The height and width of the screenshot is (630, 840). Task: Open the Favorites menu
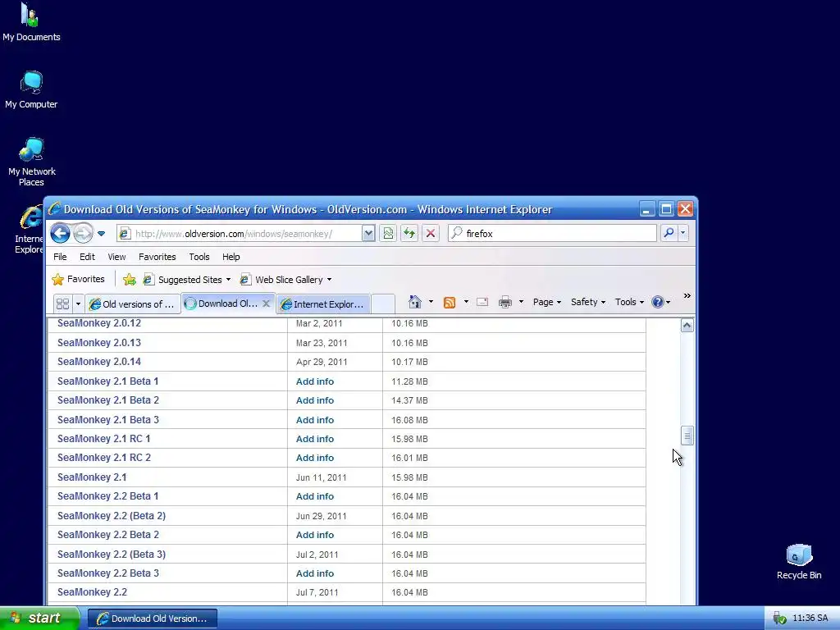pos(157,257)
